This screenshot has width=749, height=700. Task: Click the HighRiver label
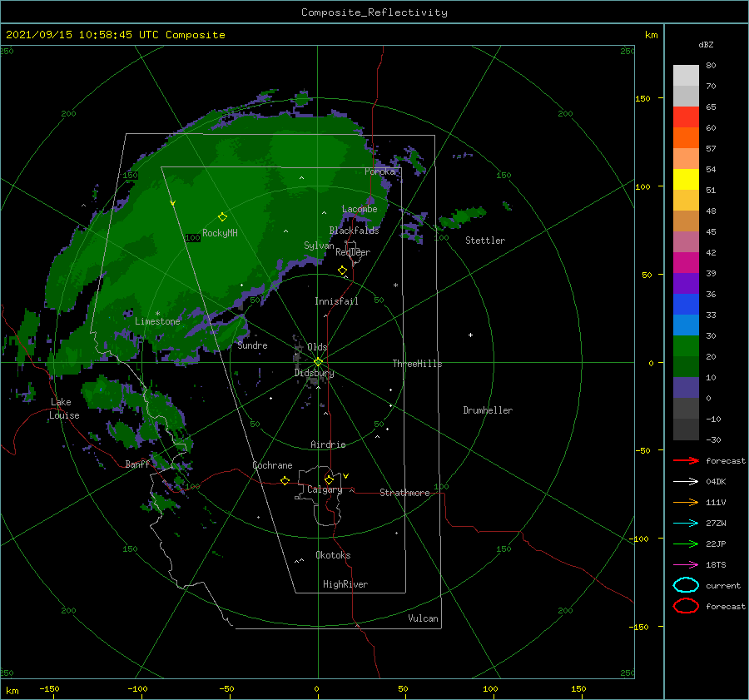[x=345, y=584]
